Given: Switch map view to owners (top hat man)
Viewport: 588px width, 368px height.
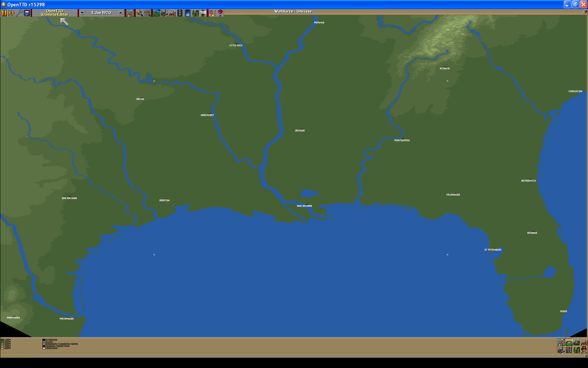Looking at the screenshot, I should (x=584, y=350).
